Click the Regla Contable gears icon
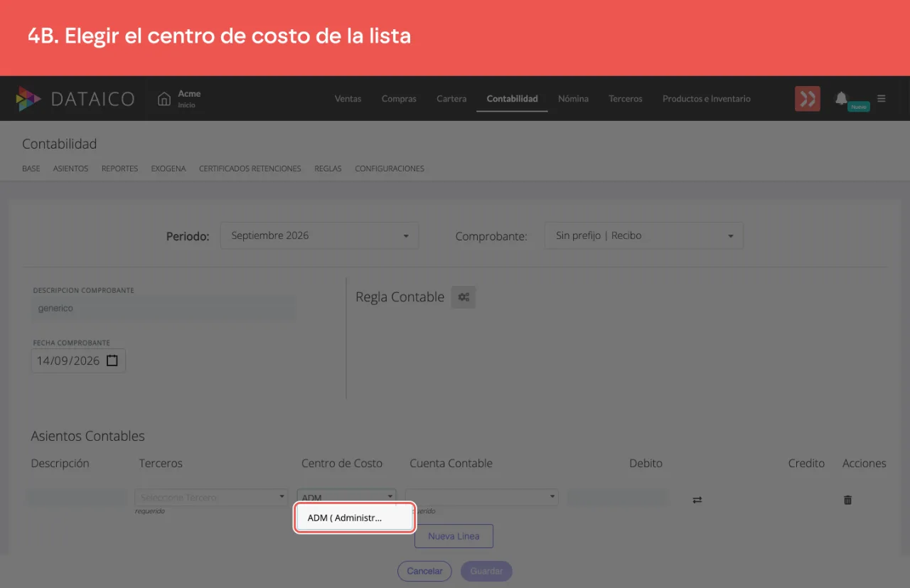 464,297
